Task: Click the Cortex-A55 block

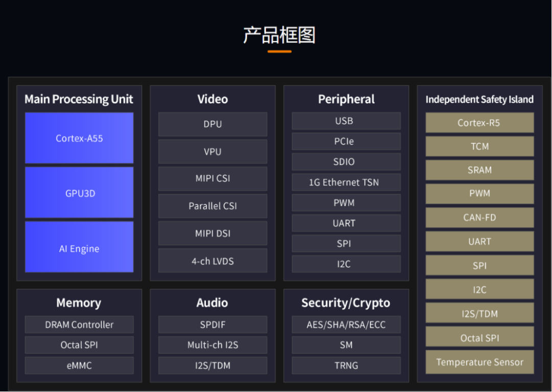Action: 79,138
